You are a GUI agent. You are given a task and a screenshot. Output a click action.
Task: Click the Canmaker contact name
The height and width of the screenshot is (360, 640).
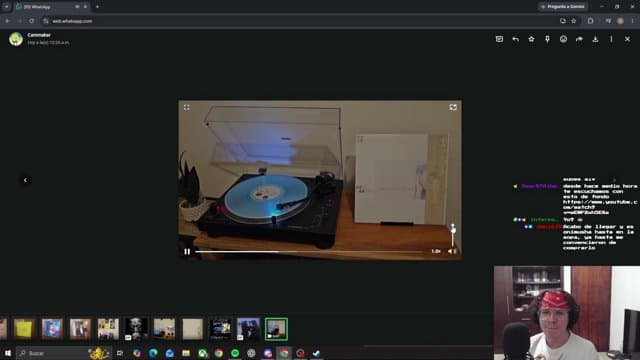[39, 35]
